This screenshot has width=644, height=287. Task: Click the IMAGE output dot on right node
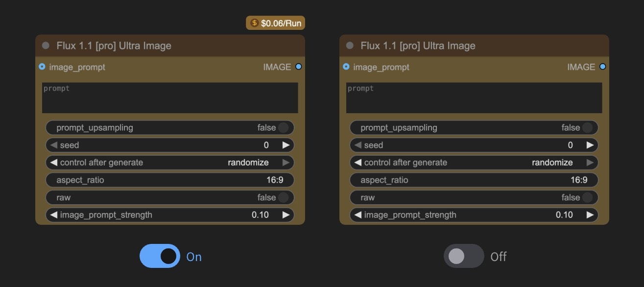pyautogui.click(x=602, y=67)
